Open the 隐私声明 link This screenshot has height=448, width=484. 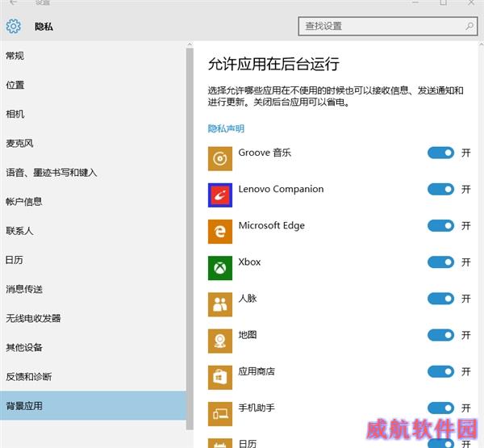point(226,128)
